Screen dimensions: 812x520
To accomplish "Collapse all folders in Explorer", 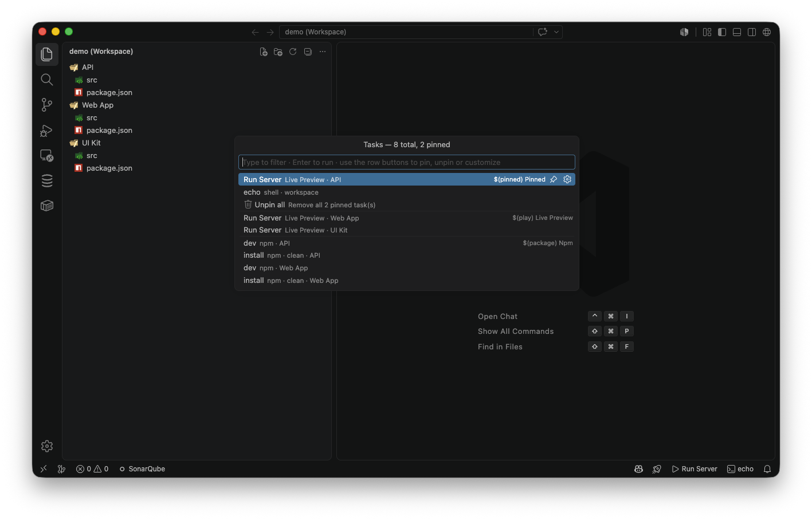I will [308, 52].
